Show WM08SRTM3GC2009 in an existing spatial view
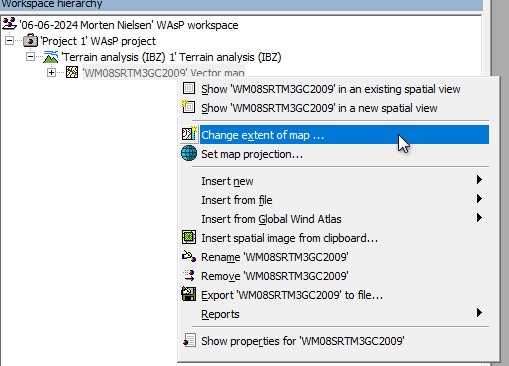The height and width of the screenshot is (366, 509). (335, 89)
